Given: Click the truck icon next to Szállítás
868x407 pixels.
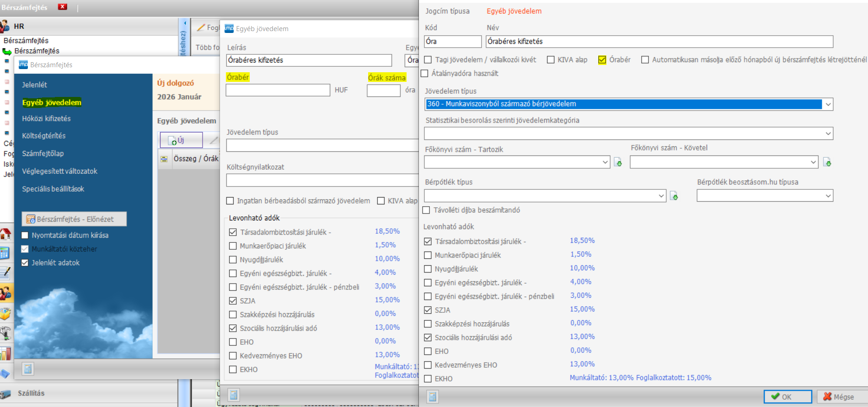Looking at the screenshot, I should coord(5,394).
